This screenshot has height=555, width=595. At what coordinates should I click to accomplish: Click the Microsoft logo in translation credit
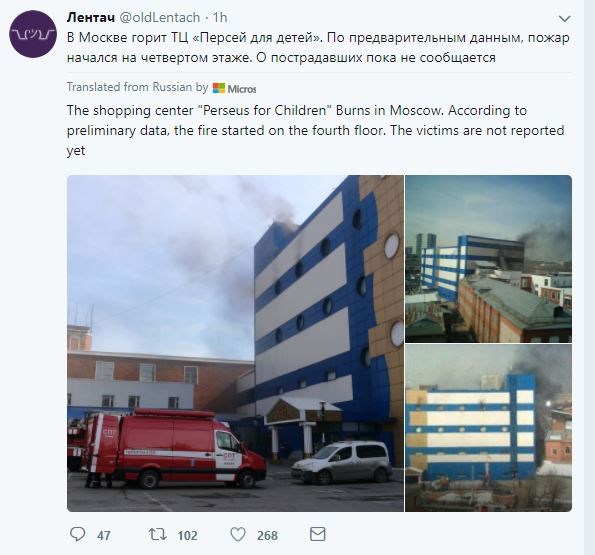click(219, 88)
